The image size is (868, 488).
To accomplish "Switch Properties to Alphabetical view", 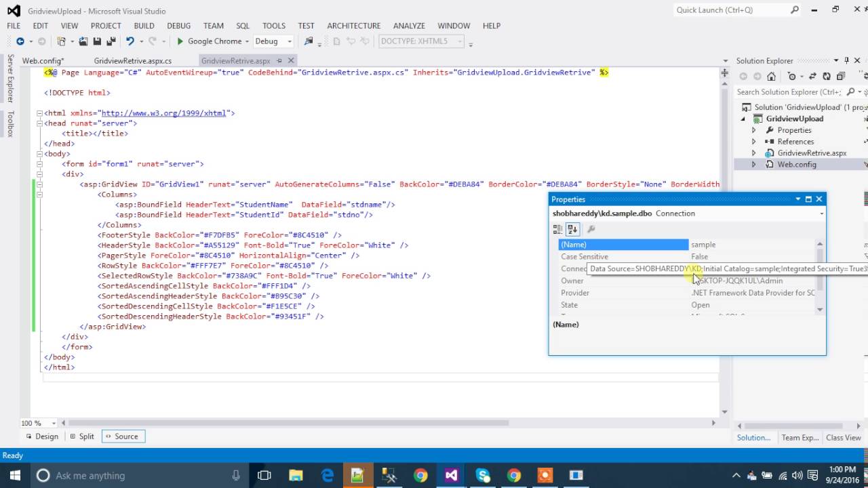I will click(572, 229).
